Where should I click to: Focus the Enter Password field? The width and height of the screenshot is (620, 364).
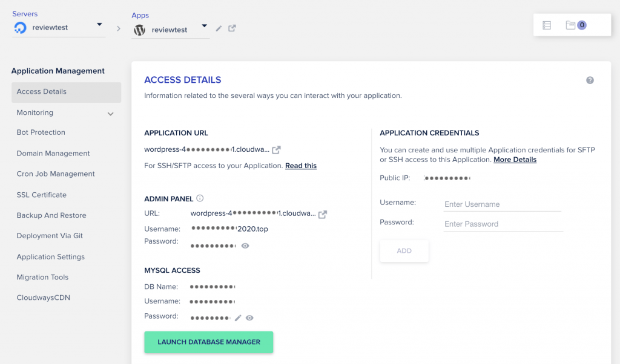pos(503,224)
